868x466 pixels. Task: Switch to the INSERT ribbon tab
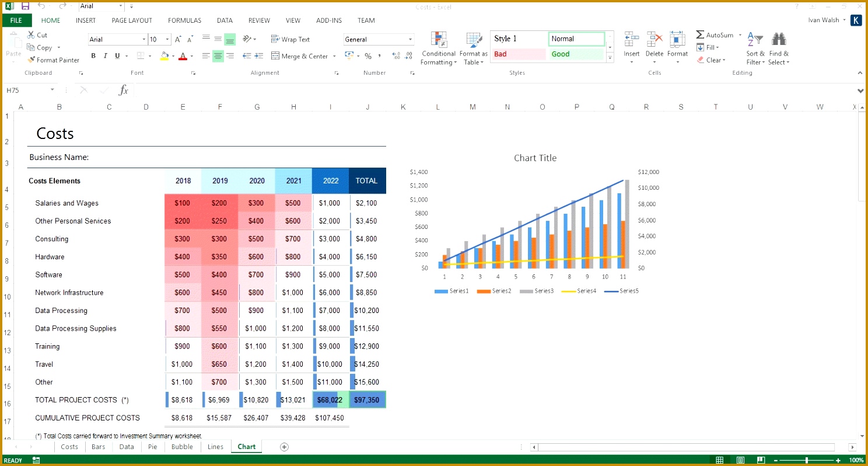pyautogui.click(x=86, y=20)
